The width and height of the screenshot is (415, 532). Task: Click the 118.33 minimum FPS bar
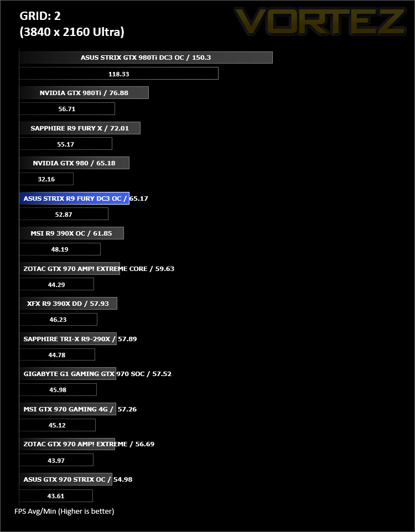click(x=118, y=74)
